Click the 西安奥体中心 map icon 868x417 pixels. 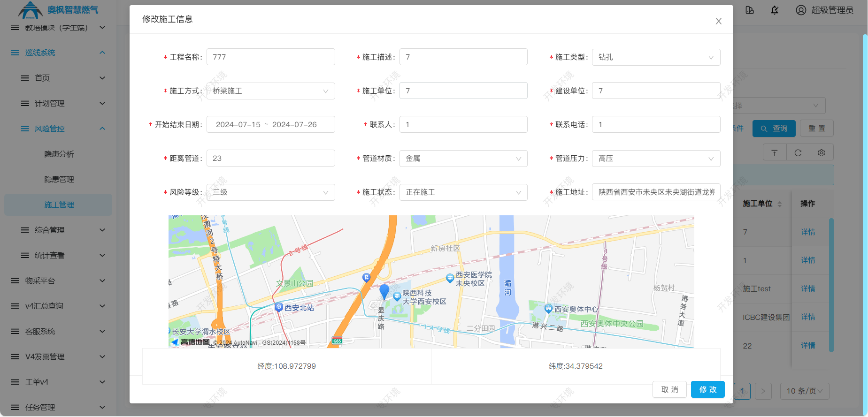click(x=548, y=309)
